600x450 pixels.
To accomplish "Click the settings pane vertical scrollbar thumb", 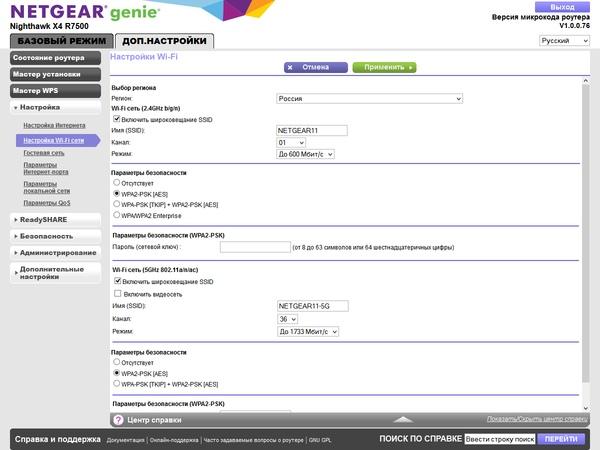I will click(x=585, y=233).
